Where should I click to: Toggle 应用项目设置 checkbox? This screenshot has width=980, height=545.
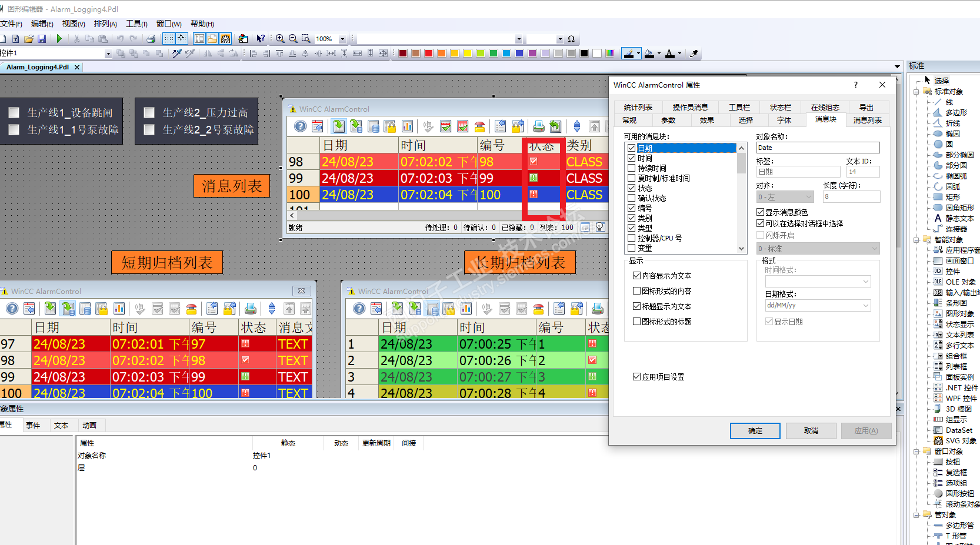[636, 377]
